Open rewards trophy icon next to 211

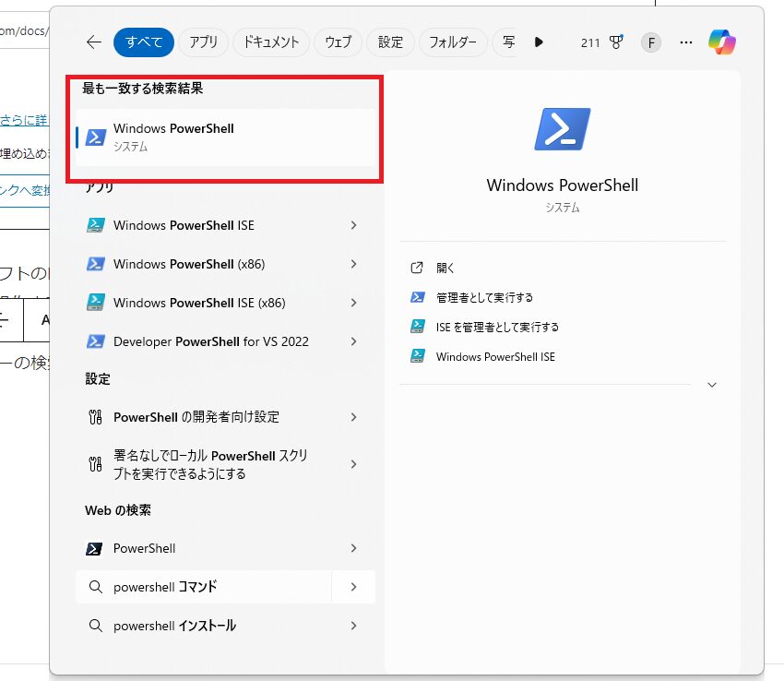(x=616, y=42)
